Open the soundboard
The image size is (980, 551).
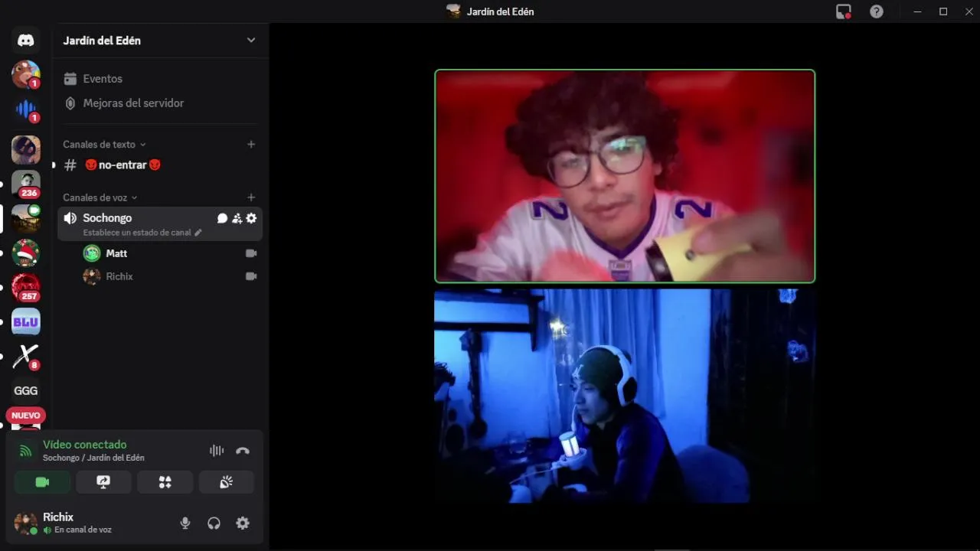pyautogui.click(x=227, y=482)
